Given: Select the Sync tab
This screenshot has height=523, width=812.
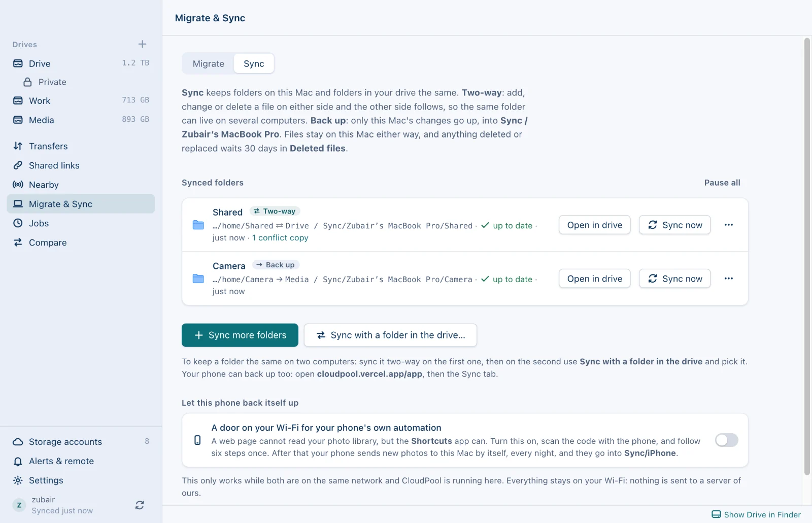Looking at the screenshot, I should click(x=254, y=63).
